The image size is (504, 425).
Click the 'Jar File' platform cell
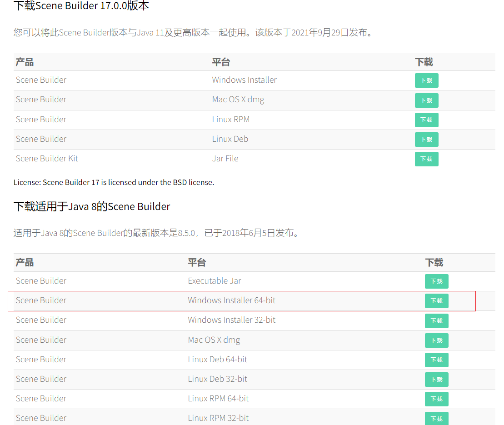pyautogui.click(x=225, y=159)
